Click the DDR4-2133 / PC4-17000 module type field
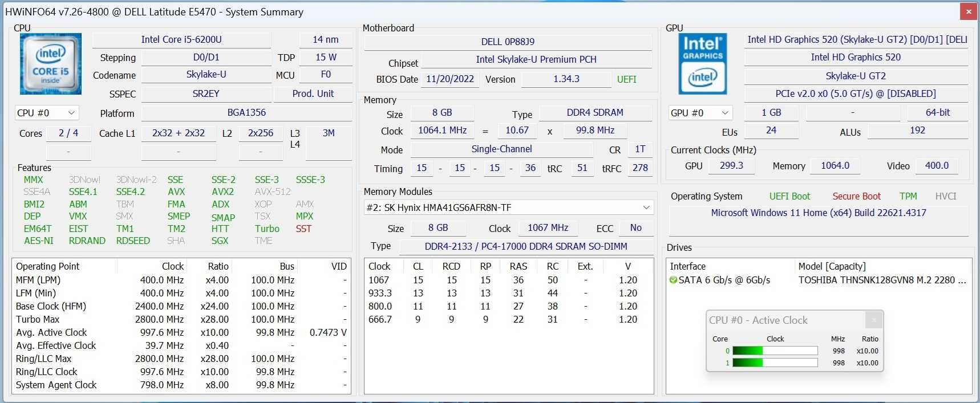Viewport: 980px width, 403px height. pyautogui.click(x=526, y=246)
